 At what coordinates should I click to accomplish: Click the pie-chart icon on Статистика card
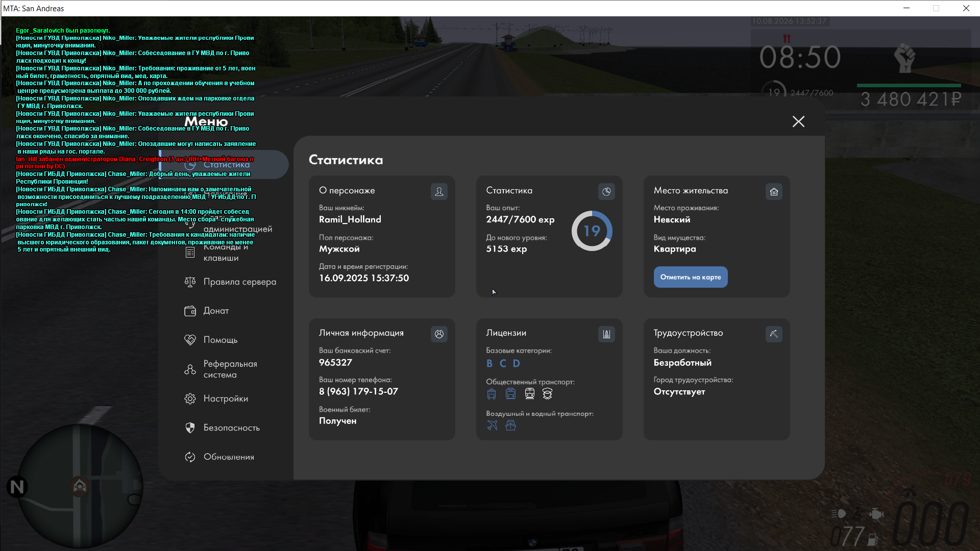pyautogui.click(x=606, y=191)
